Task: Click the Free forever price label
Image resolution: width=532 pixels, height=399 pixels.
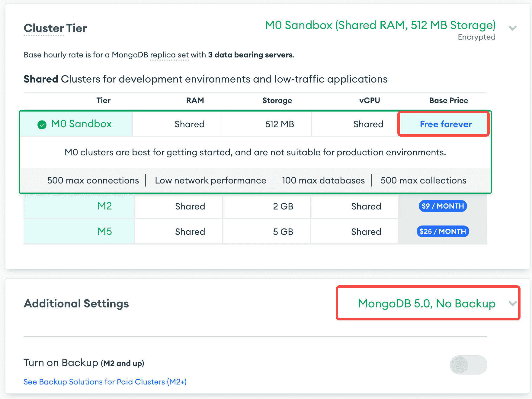Action: (446, 124)
